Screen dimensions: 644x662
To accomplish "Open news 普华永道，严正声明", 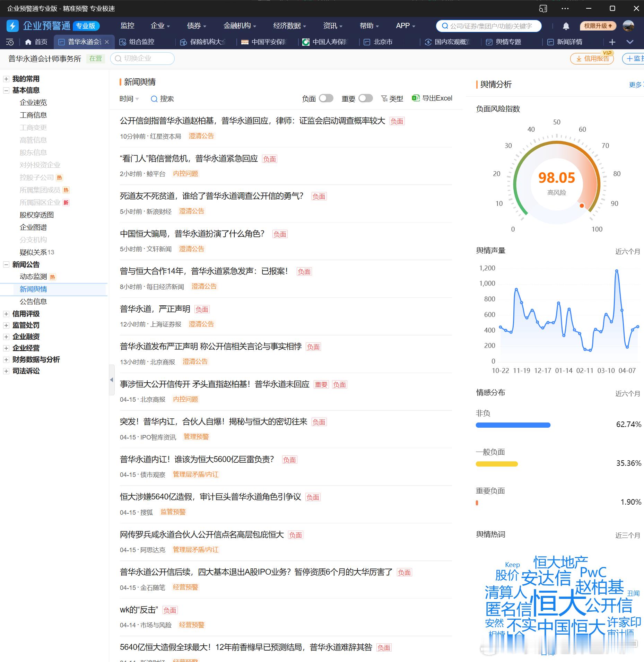I will click(155, 309).
